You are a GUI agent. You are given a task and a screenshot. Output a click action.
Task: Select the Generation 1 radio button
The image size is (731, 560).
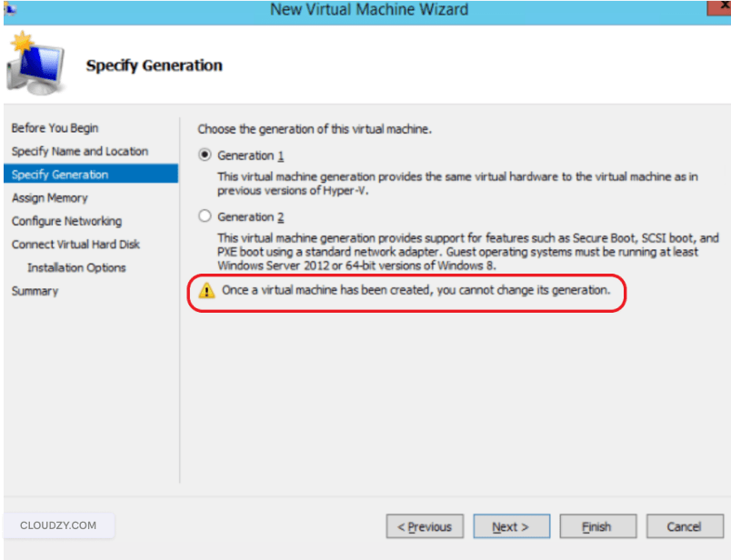click(207, 154)
